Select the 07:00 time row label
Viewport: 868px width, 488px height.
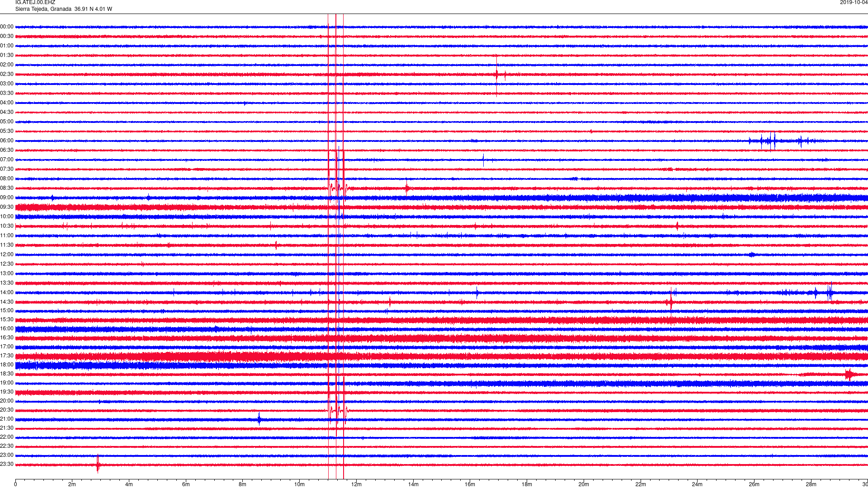click(x=7, y=160)
